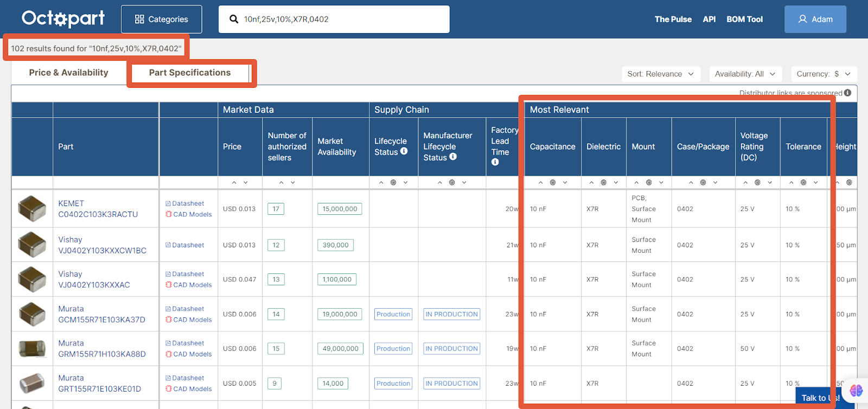Sort Number of authorized sellers descending
The image size is (868, 409).
293,182
